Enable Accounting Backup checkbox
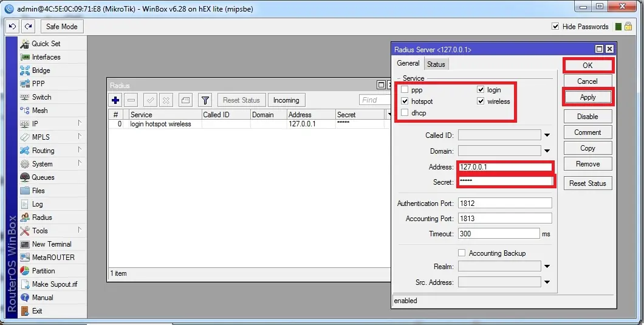 pos(462,253)
